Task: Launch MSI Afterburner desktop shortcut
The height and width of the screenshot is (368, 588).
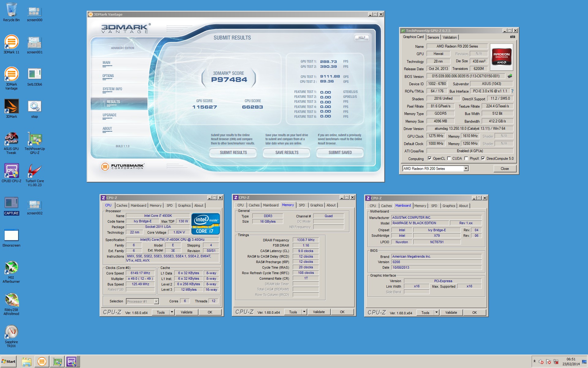Action: pyautogui.click(x=11, y=272)
